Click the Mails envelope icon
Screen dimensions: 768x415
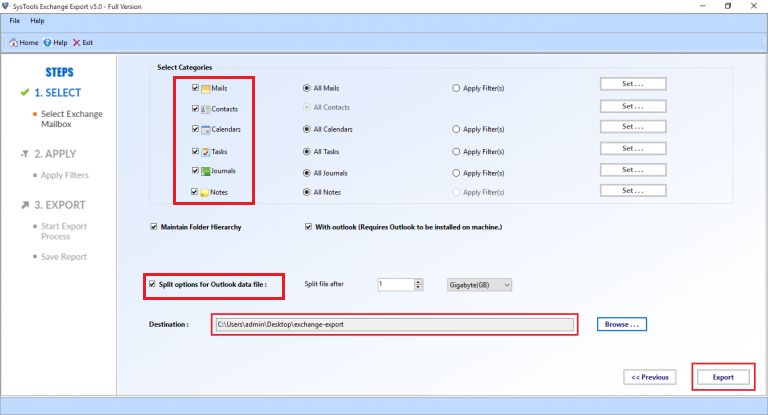click(206, 89)
